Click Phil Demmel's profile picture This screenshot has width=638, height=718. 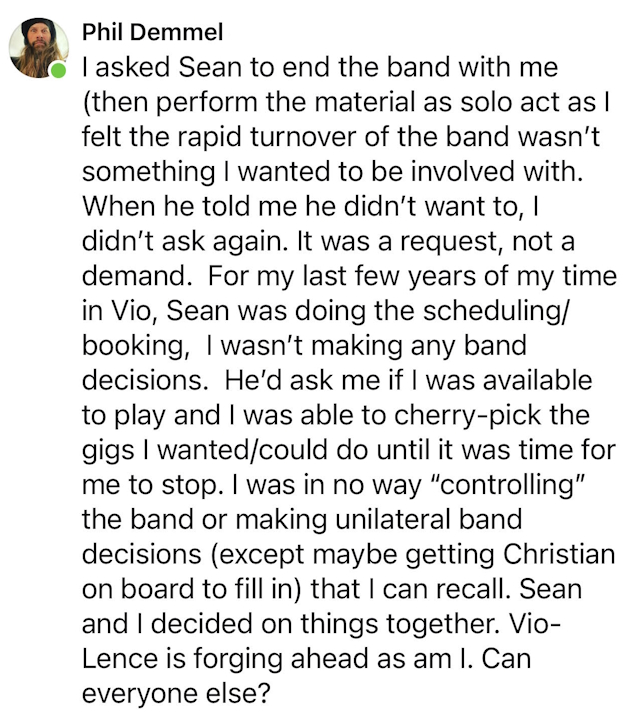(x=38, y=47)
